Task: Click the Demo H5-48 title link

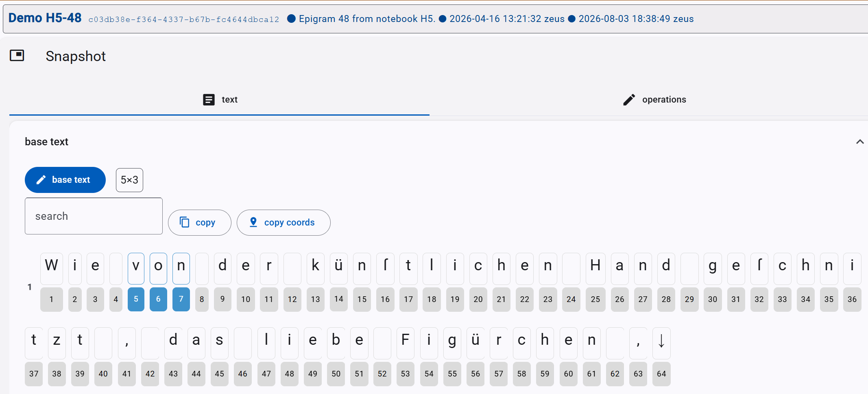Action: pos(45,18)
